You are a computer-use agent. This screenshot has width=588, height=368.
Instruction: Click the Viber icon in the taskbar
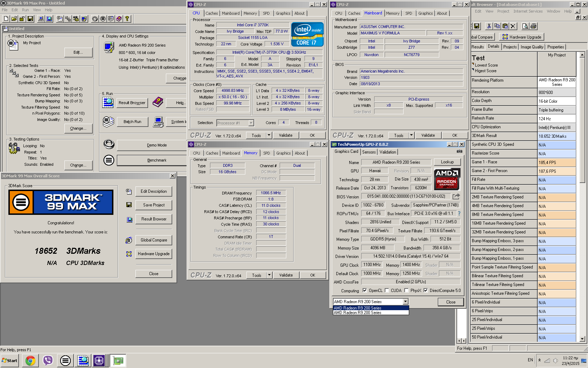(48, 360)
